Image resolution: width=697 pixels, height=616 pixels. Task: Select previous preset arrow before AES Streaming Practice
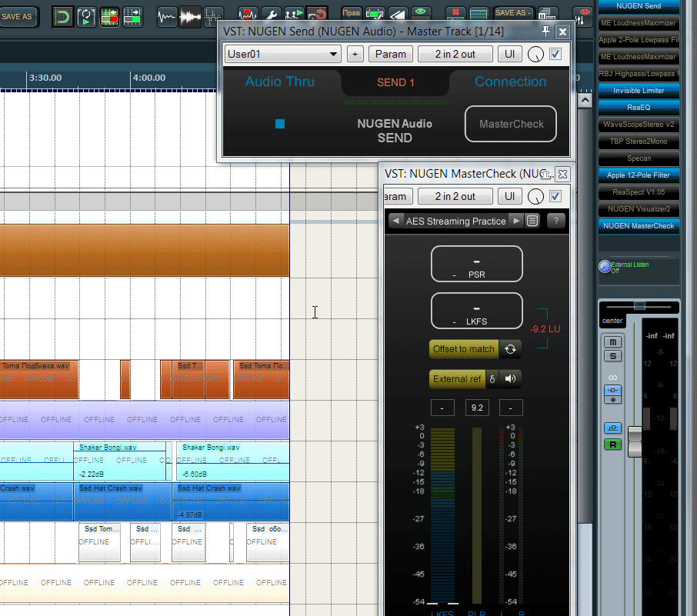395,221
